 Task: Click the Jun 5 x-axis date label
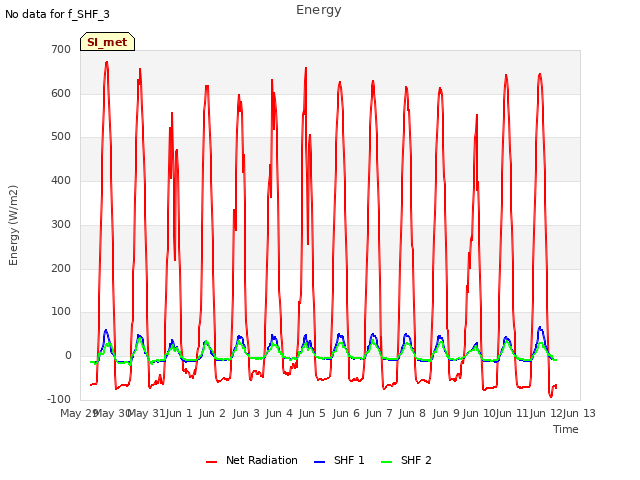(x=312, y=413)
